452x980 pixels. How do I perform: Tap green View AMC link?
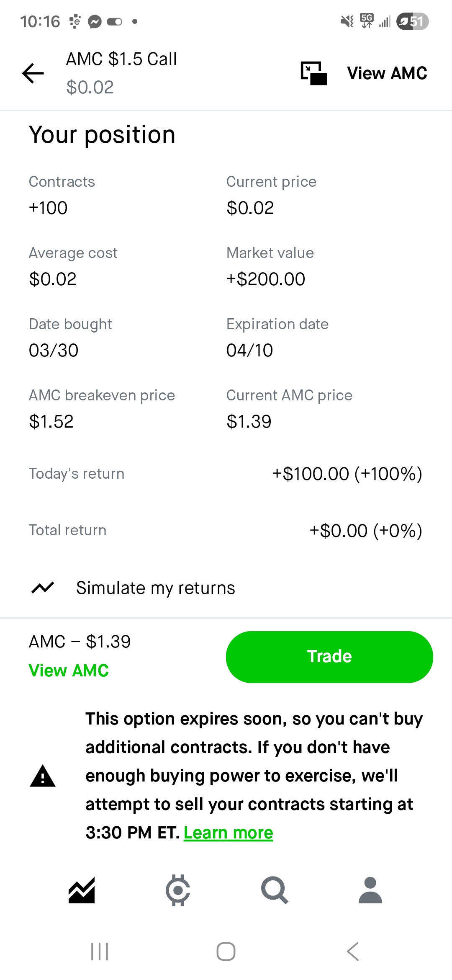click(69, 671)
